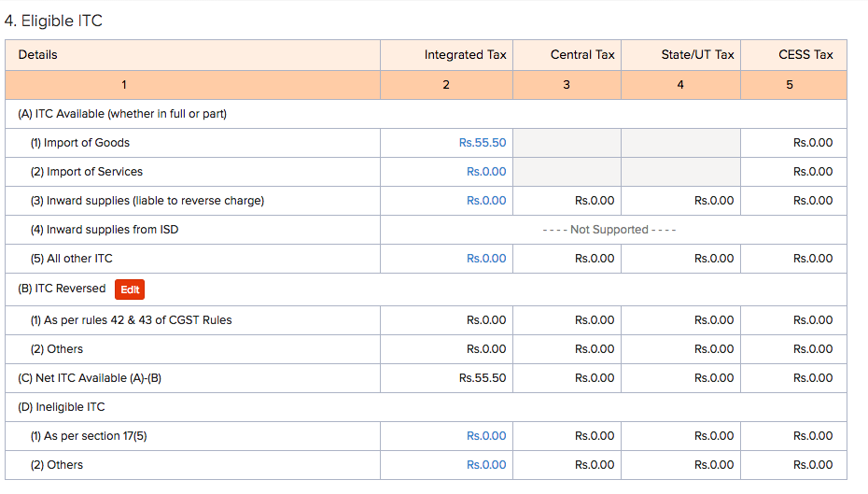868x494 pixels.
Task: Click the Net ITC Available Rs.55.50 cell
Action: click(482, 378)
